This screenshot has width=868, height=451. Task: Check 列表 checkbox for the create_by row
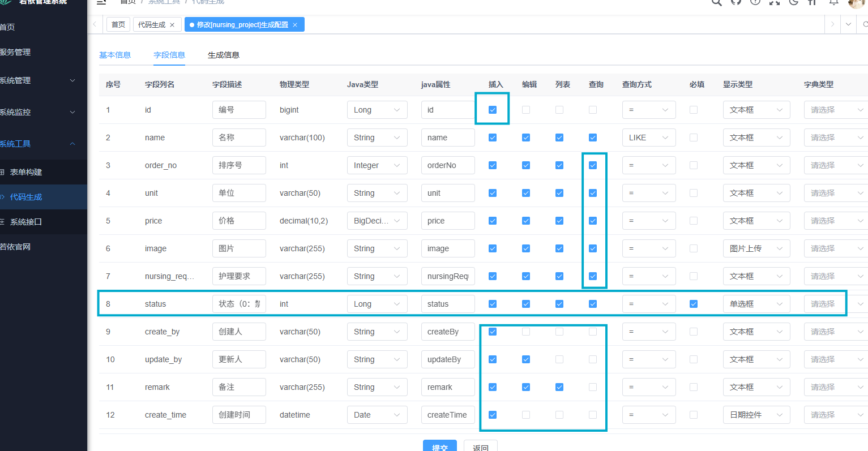(559, 332)
